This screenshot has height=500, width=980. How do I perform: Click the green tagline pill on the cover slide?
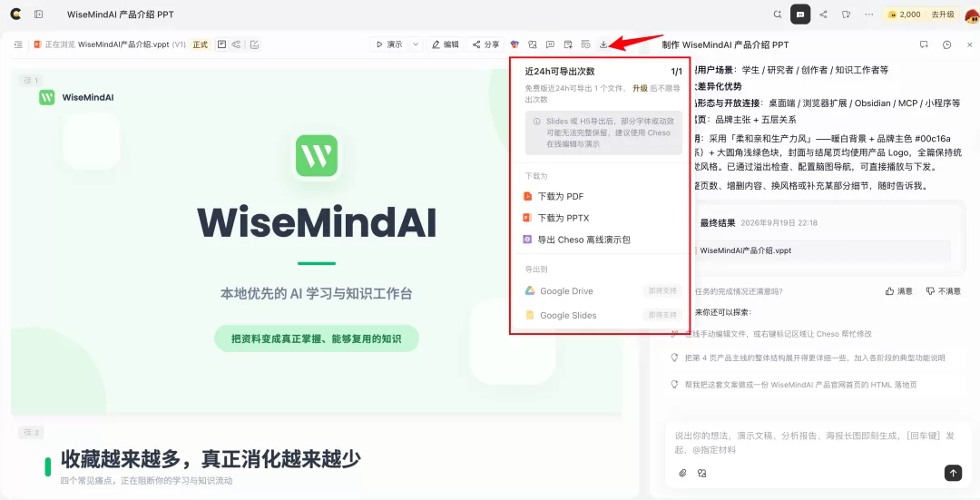pyautogui.click(x=317, y=338)
